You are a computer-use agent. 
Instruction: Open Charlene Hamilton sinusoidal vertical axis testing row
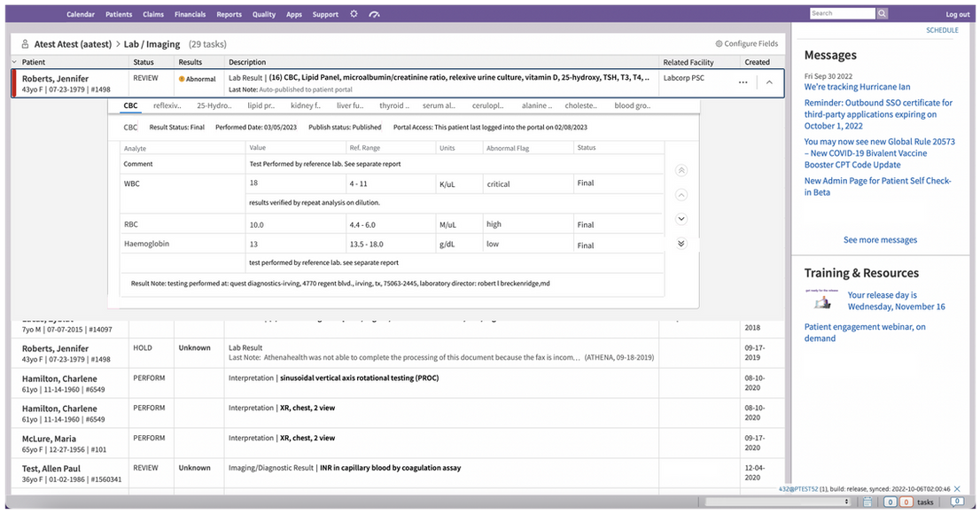coord(398,384)
